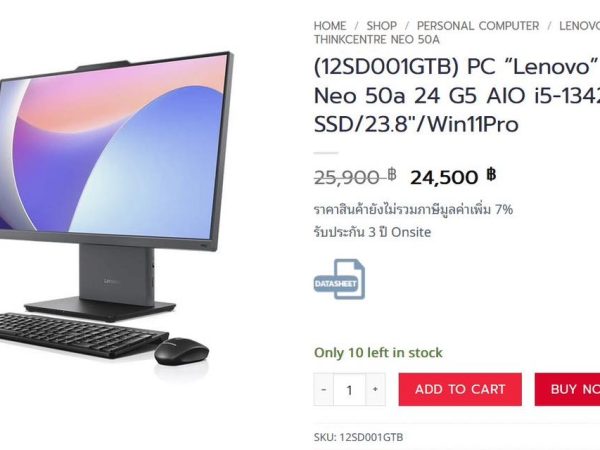Navigate to PERSONAL COMPUTER category
600x450 pixels.
[478, 26]
